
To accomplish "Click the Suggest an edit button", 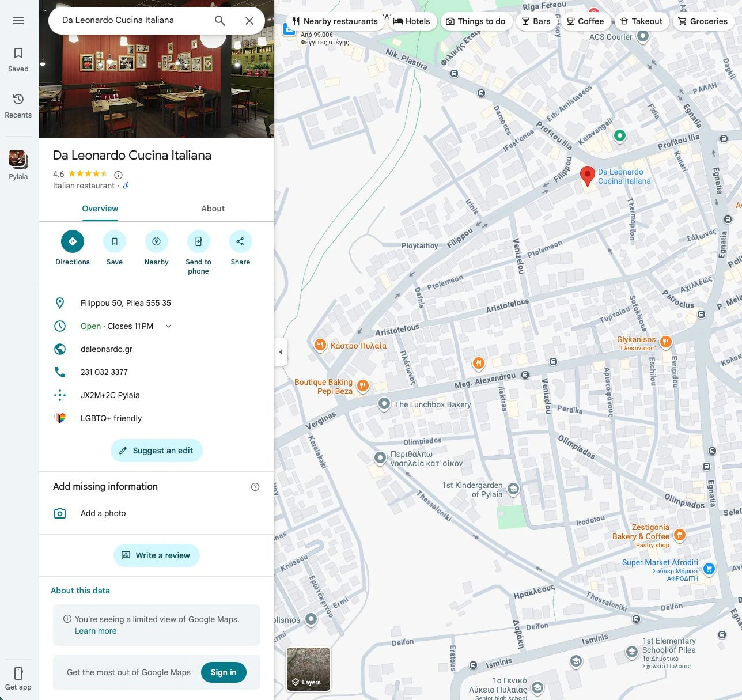I will click(156, 451).
